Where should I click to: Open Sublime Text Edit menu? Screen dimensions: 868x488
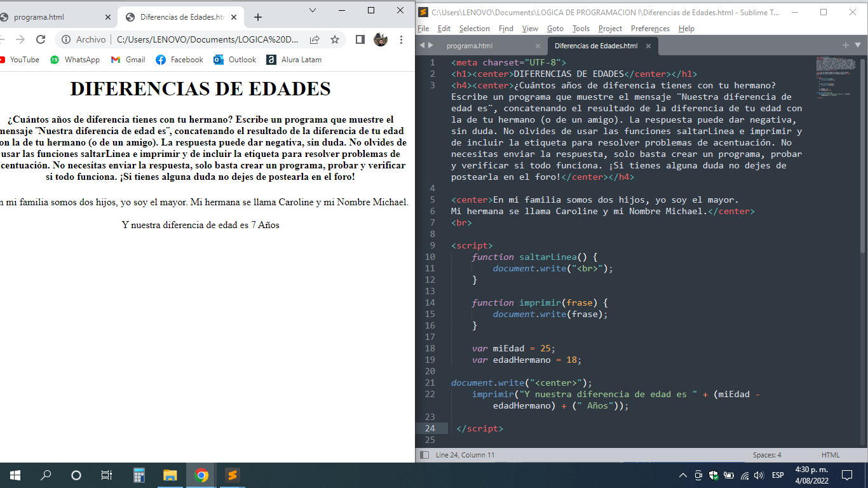(x=444, y=29)
